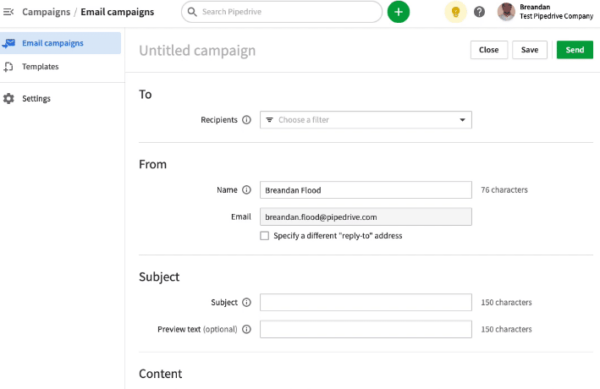Viewport: 600px width, 389px height.
Task: Open the help question mark icon
Action: (479, 12)
